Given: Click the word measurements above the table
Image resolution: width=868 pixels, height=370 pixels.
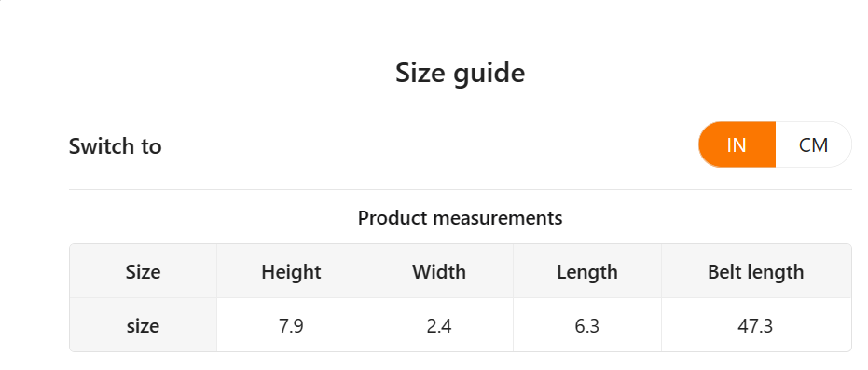Looking at the screenshot, I should point(498,218).
